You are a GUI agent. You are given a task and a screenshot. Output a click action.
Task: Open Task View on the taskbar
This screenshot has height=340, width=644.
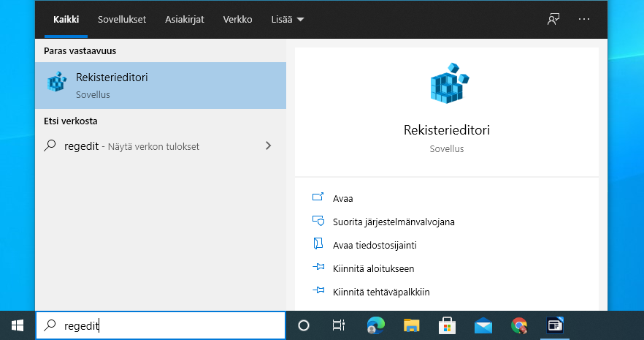[339, 325]
